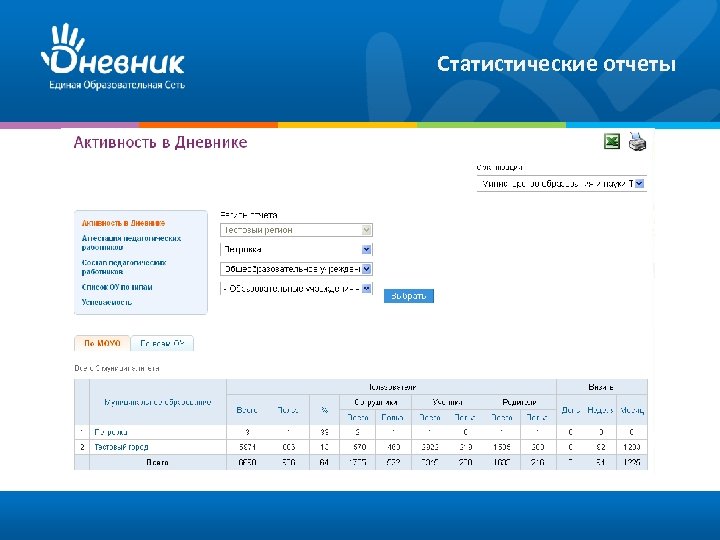Select the Всего totals row label
720x540 pixels.
(x=157, y=462)
